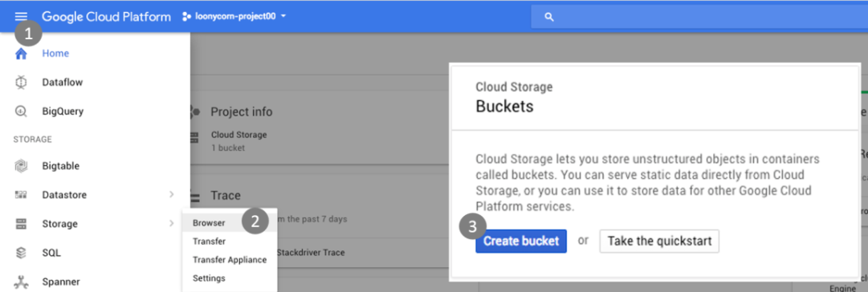
Task: Select Datastore in the navigation menu
Action: click(64, 195)
